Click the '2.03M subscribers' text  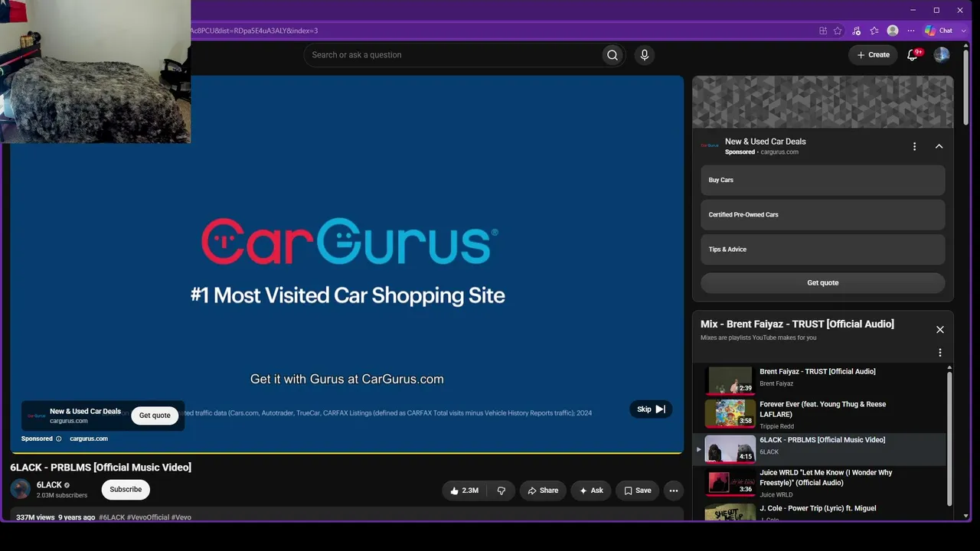(62, 495)
